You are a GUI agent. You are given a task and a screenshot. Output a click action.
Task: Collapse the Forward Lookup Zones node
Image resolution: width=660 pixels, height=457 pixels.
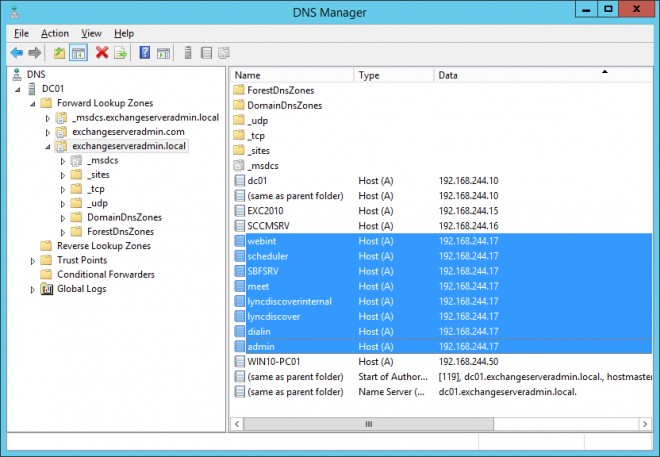click(x=33, y=103)
